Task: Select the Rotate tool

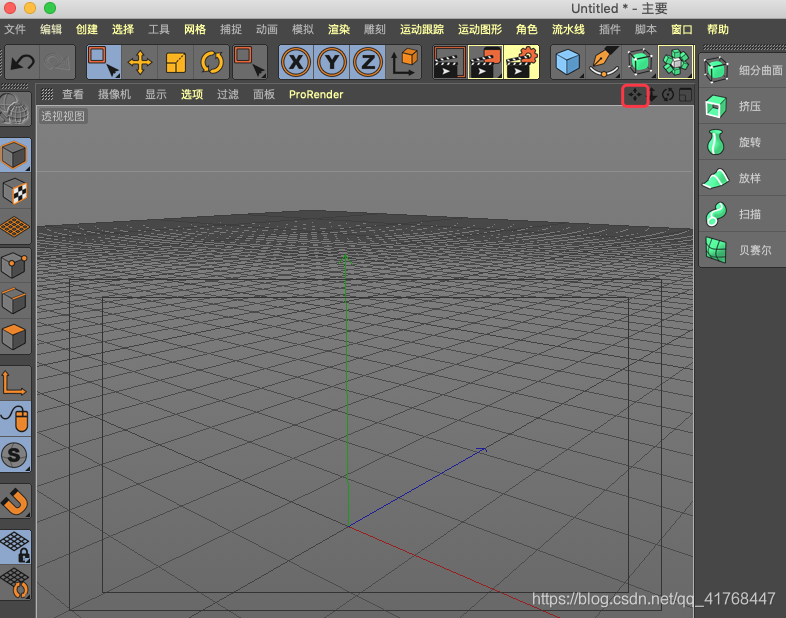Action: 212,62
